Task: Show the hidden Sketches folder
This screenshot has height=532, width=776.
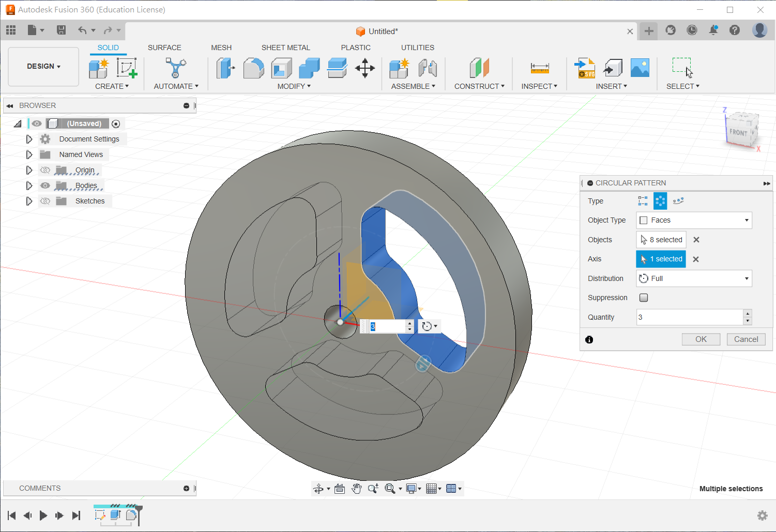Action: pyautogui.click(x=45, y=201)
